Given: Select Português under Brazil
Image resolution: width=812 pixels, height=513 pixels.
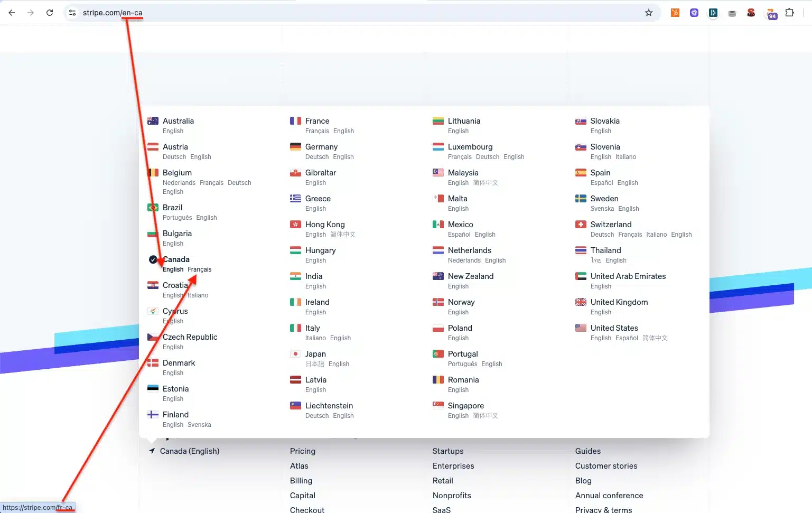Looking at the screenshot, I should click(178, 218).
